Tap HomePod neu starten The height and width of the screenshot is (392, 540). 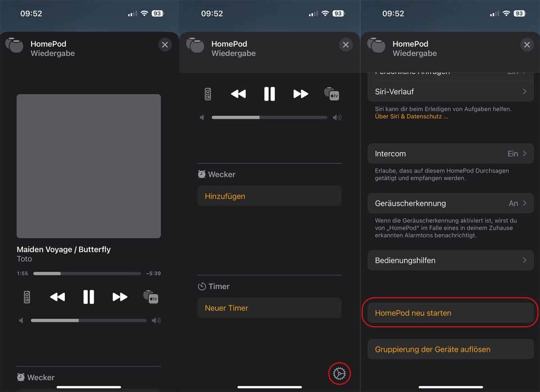click(x=451, y=313)
